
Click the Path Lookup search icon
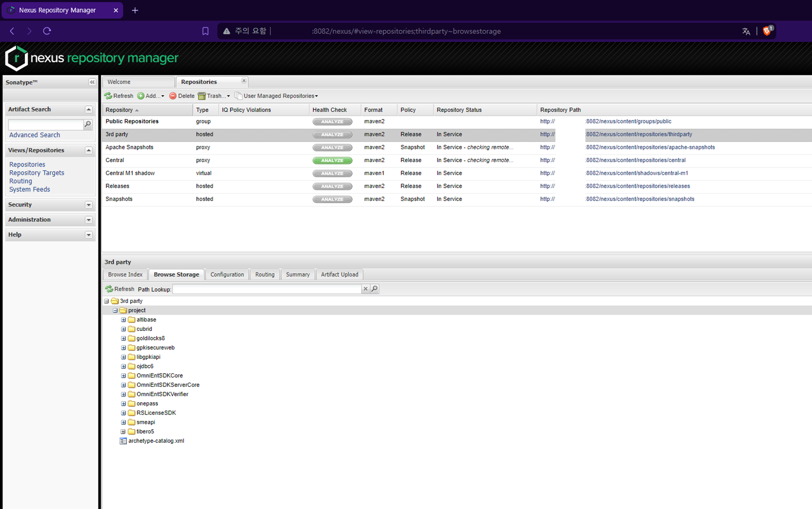point(375,289)
